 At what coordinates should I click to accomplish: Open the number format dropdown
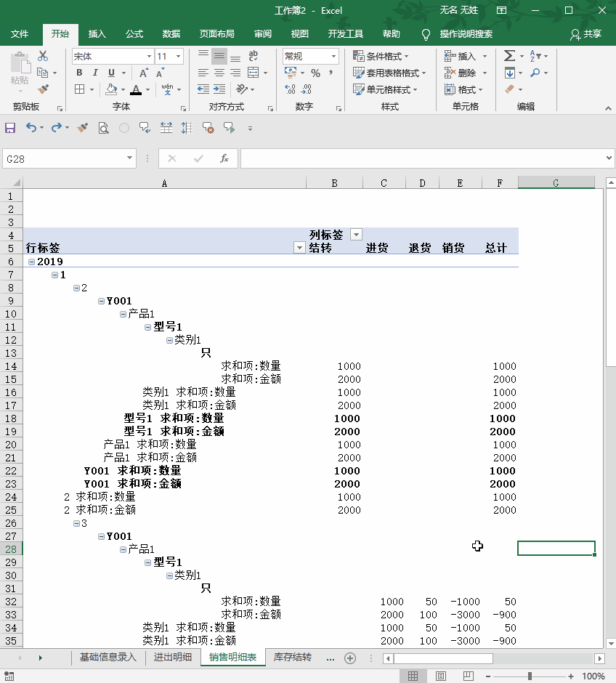point(333,56)
